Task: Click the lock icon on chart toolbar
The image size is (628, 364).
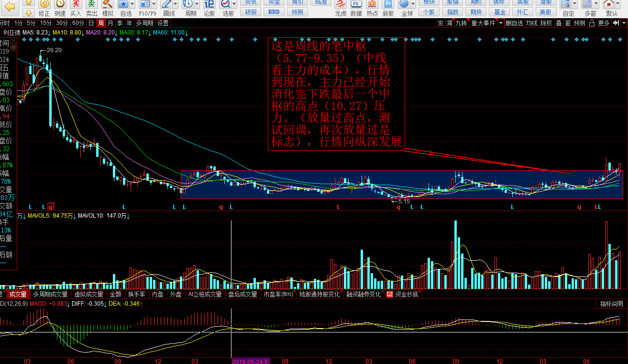Action: [592, 23]
